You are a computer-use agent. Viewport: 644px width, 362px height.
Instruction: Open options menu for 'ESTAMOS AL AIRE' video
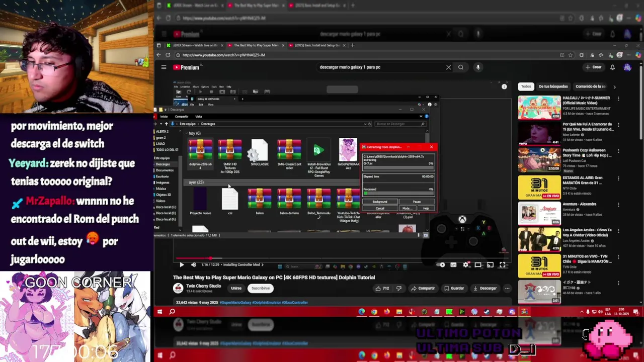point(619,177)
